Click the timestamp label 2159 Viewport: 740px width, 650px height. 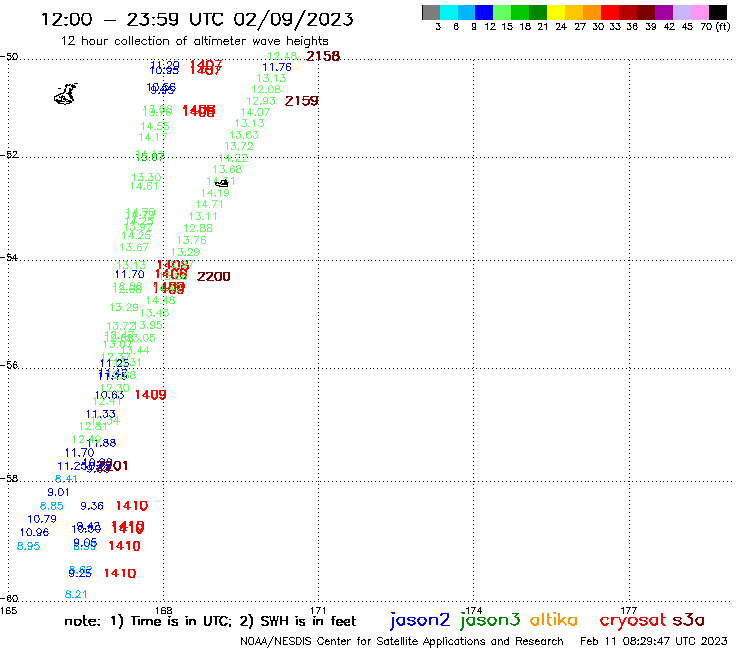tap(302, 101)
